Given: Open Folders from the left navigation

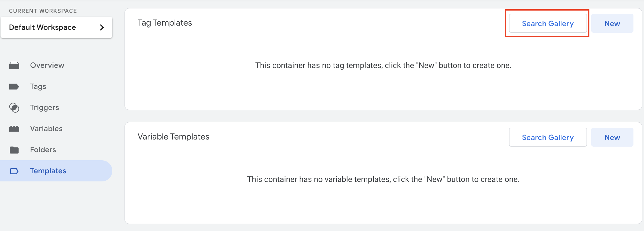Looking at the screenshot, I should (x=43, y=150).
